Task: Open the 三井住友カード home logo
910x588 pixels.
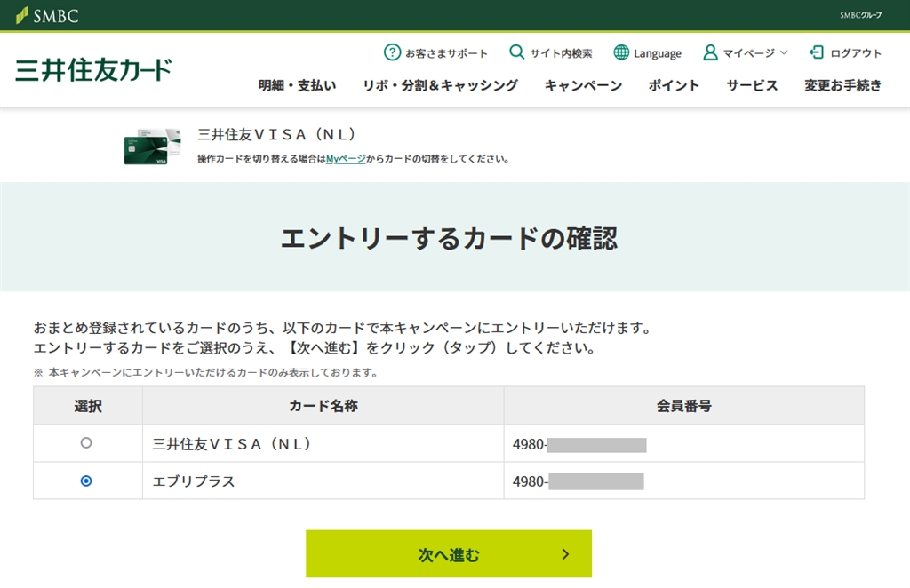Action: (x=93, y=69)
